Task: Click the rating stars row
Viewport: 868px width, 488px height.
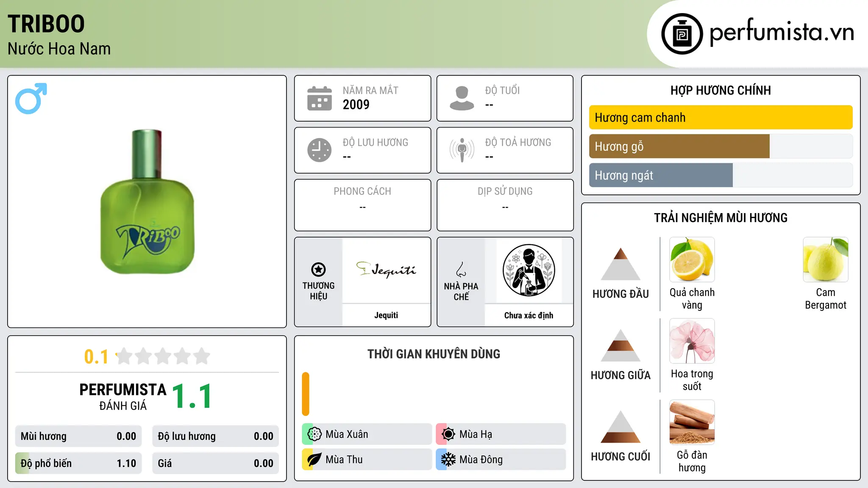Action: click(x=163, y=356)
